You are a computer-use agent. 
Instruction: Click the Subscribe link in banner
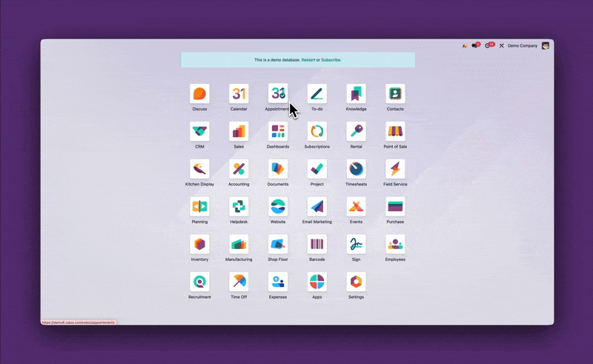pos(331,59)
